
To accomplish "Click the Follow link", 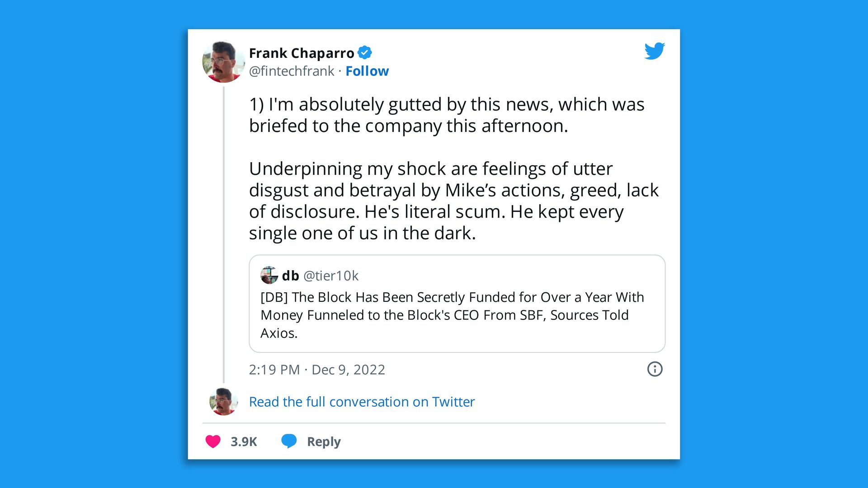I will point(367,71).
